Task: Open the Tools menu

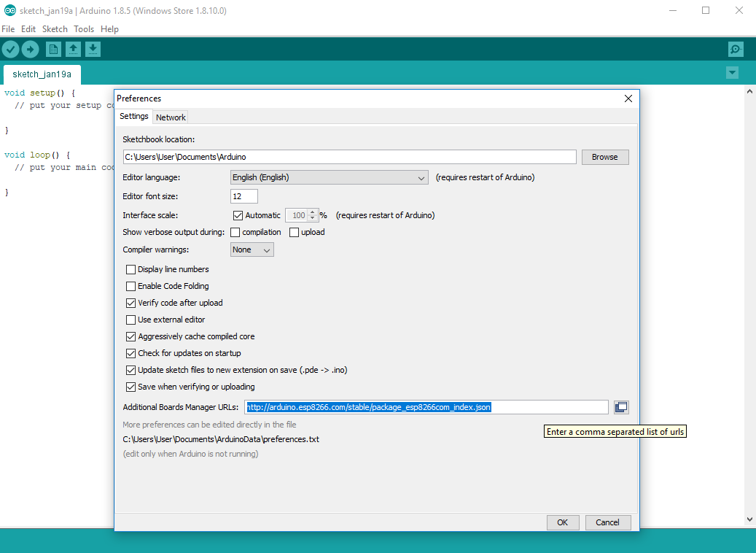Action: pyautogui.click(x=84, y=29)
